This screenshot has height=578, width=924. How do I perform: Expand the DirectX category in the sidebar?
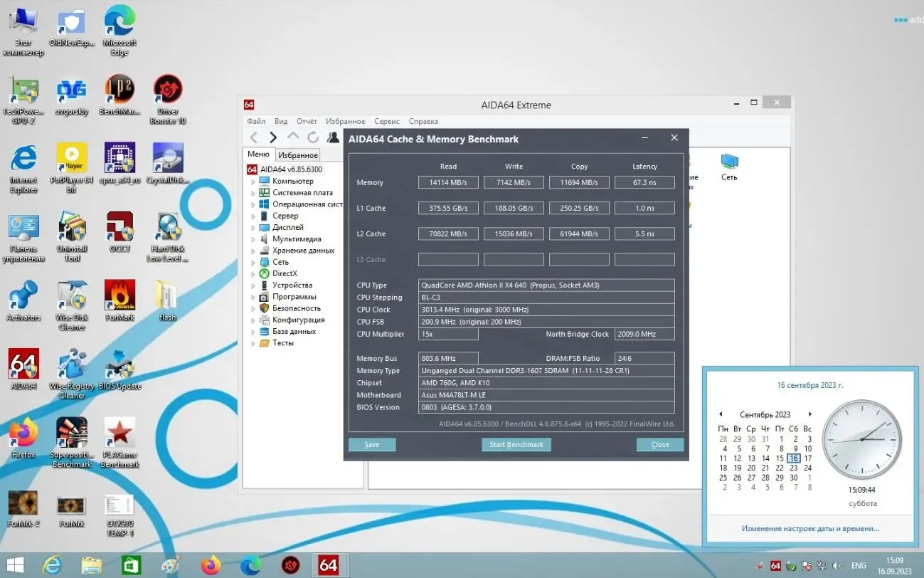[251, 273]
